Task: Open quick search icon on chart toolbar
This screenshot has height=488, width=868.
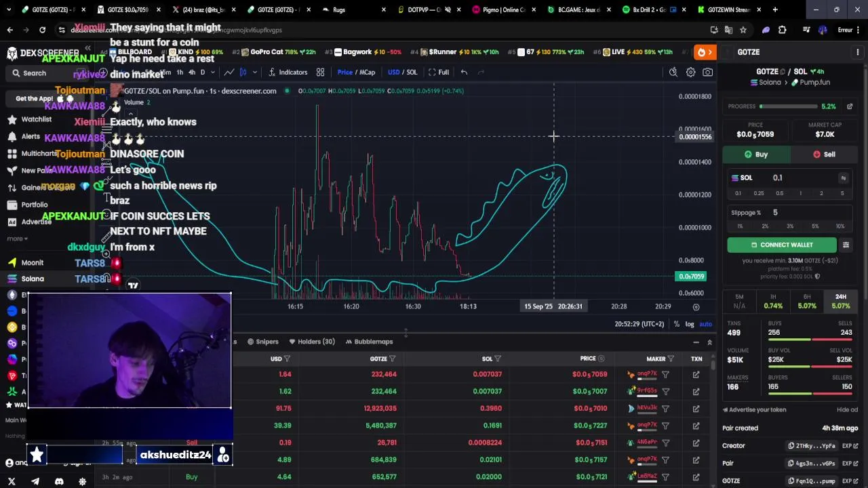Action: coord(673,72)
